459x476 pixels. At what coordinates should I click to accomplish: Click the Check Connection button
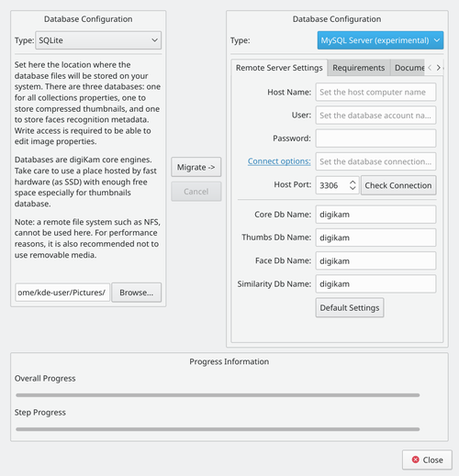pos(398,185)
